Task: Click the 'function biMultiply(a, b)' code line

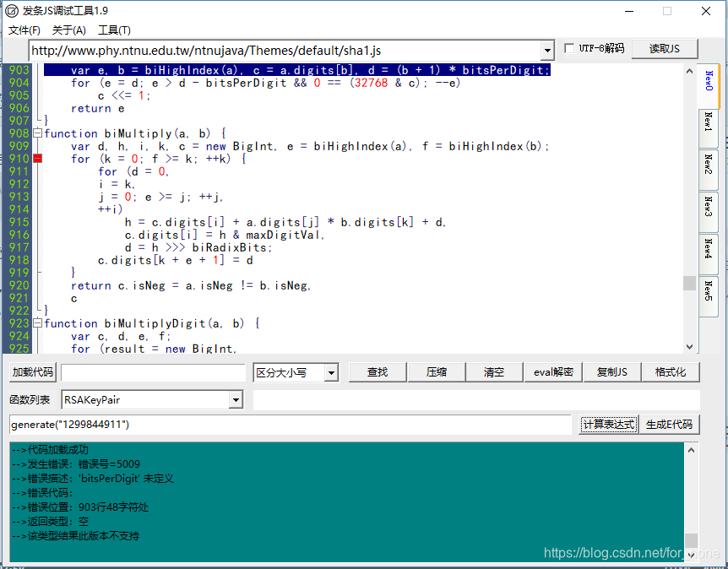Action: [x=135, y=133]
